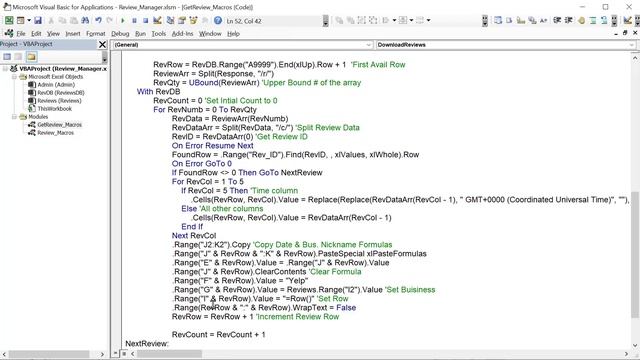Click the Copy toolbar icon

tap(62, 20)
